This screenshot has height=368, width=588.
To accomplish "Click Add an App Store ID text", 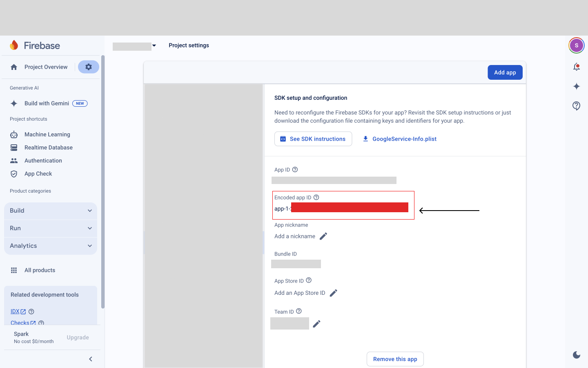I will pyautogui.click(x=300, y=293).
